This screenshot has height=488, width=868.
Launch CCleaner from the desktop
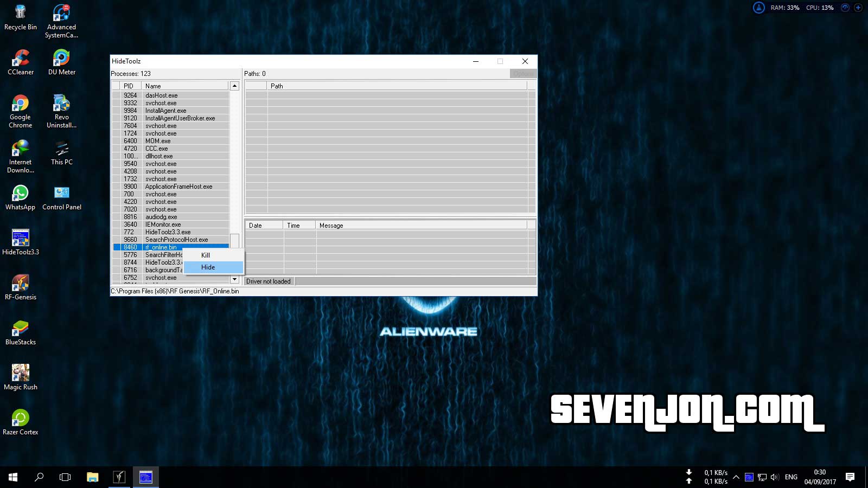[21, 62]
